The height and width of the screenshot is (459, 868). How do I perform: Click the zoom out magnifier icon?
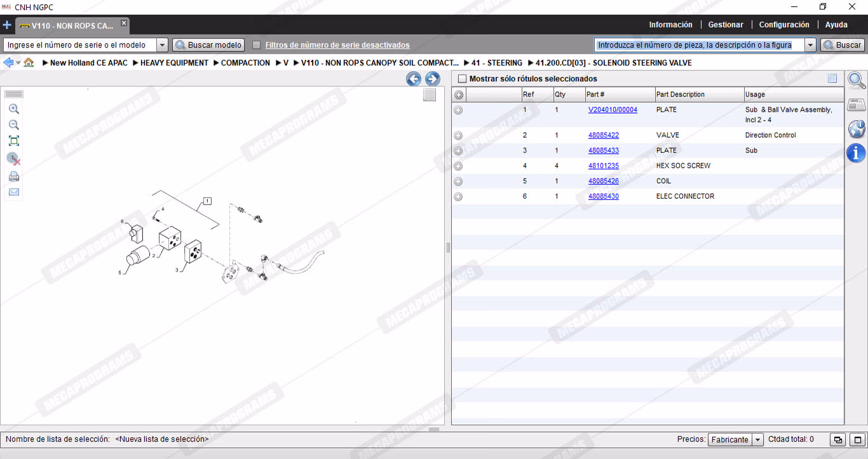14,125
